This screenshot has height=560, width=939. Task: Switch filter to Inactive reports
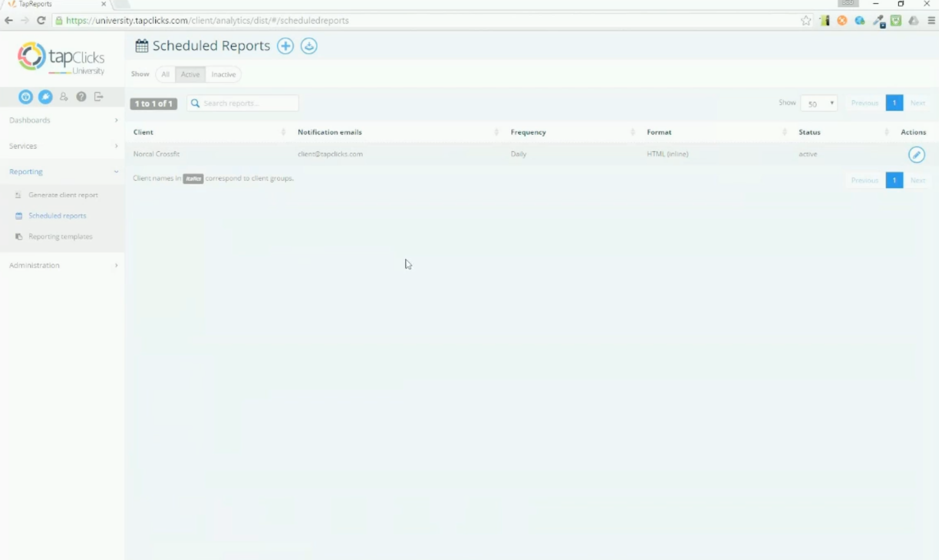pos(223,74)
